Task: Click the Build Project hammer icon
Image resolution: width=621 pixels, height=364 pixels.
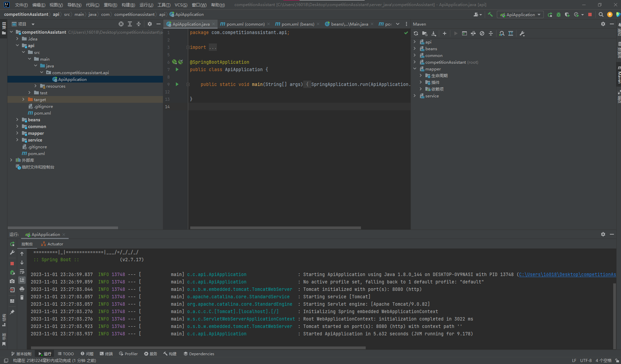Action: pyautogui.click(x=490, y=14)
